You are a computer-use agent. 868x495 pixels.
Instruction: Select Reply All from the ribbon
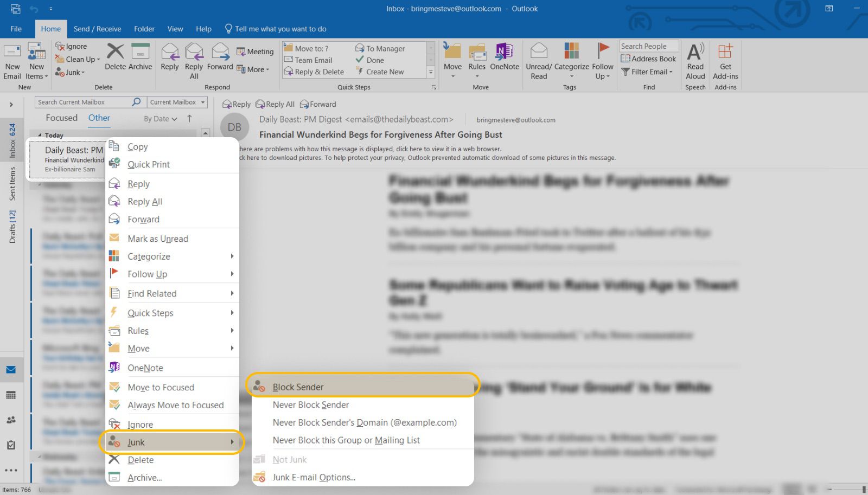tap(194, 60)
